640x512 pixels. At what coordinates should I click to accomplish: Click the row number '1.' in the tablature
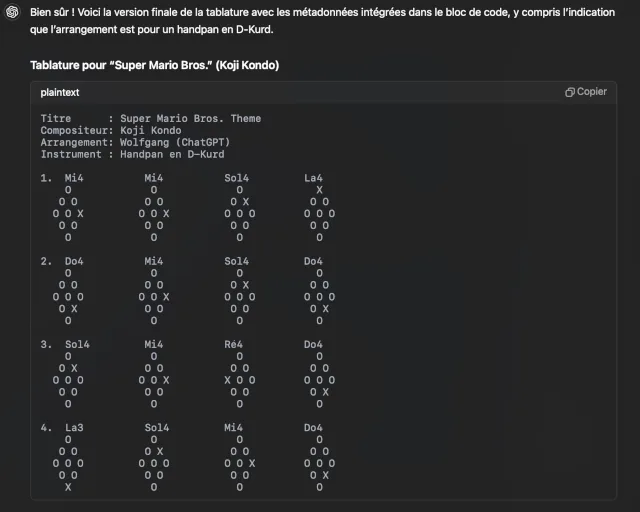pyautogui.click(x=46, y=178)
